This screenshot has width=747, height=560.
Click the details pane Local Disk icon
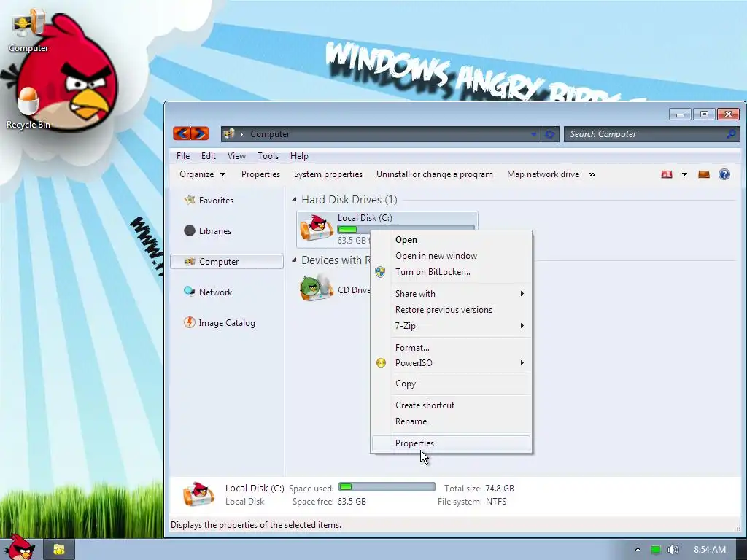[198, 494]
